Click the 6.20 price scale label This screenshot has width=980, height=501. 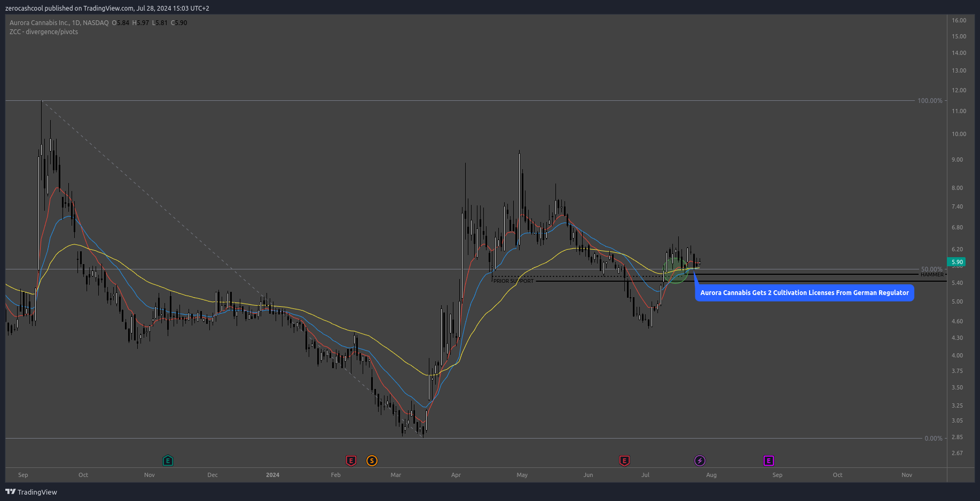point(957,249)
